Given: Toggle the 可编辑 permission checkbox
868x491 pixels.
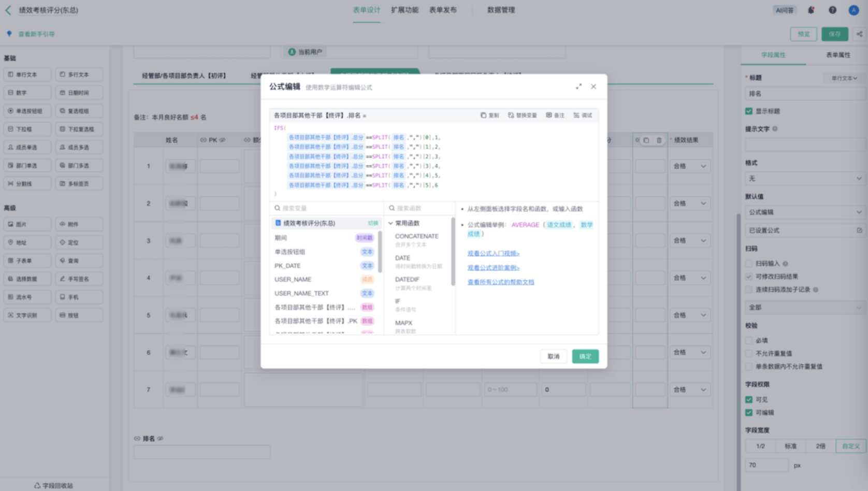Looking at the screenshot, I should pyautogui.click(x=749, y=412).
